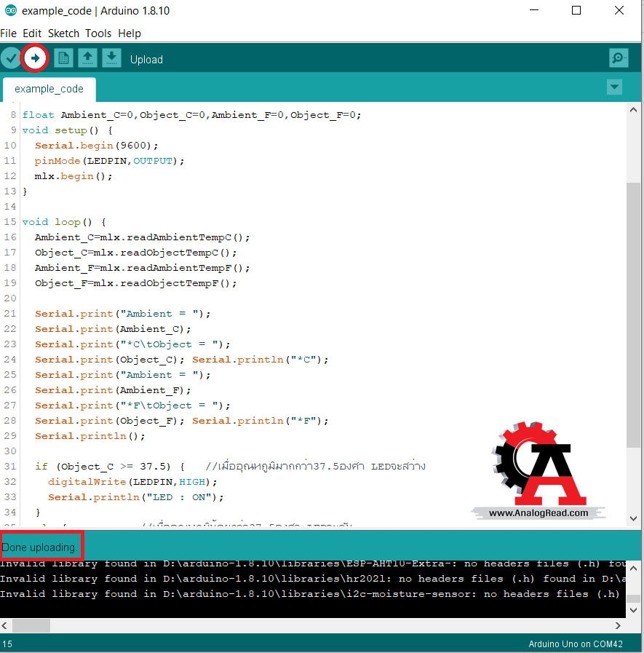This screenshot has width=644, height=653.
Task: Click the "Object_F=mlx.readObjectTempF();" line
Action: tap(135, 283)
